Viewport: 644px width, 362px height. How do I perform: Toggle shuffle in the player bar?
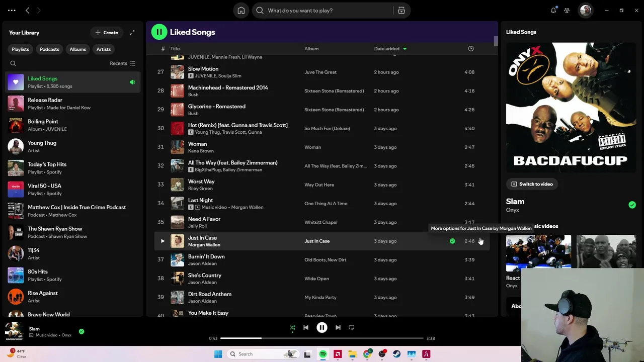pyautogui.click(x=292, y=328)
